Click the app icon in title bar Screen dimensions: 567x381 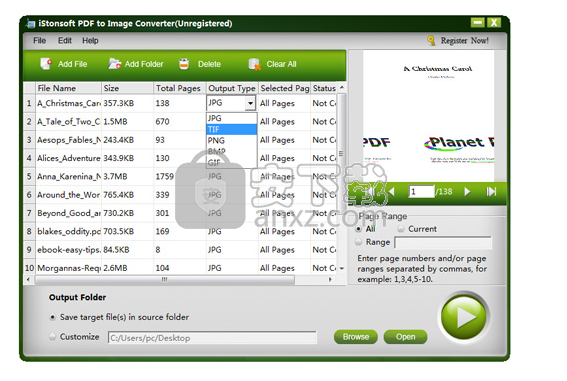coord(30,23)
